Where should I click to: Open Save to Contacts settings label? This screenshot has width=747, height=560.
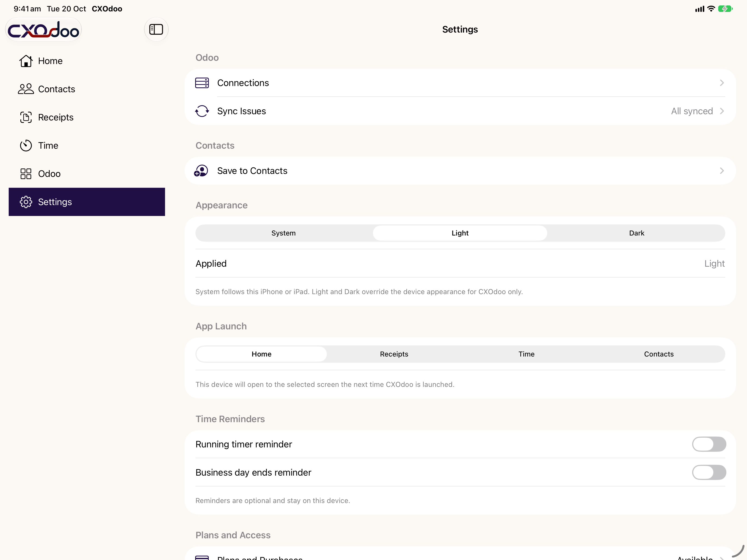tap(252, 171)
